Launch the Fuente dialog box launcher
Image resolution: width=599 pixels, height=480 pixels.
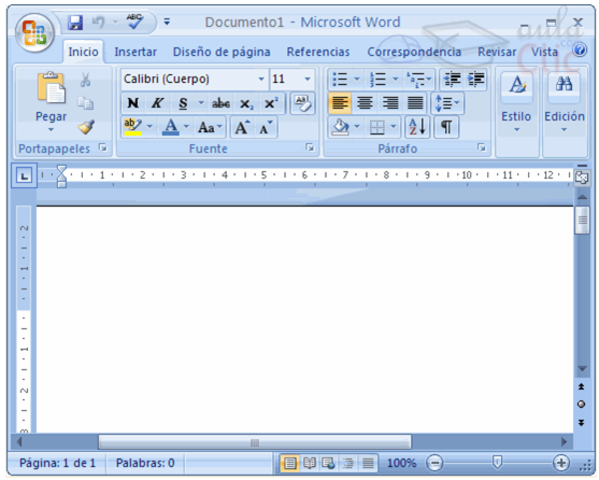tap(310, 148)
